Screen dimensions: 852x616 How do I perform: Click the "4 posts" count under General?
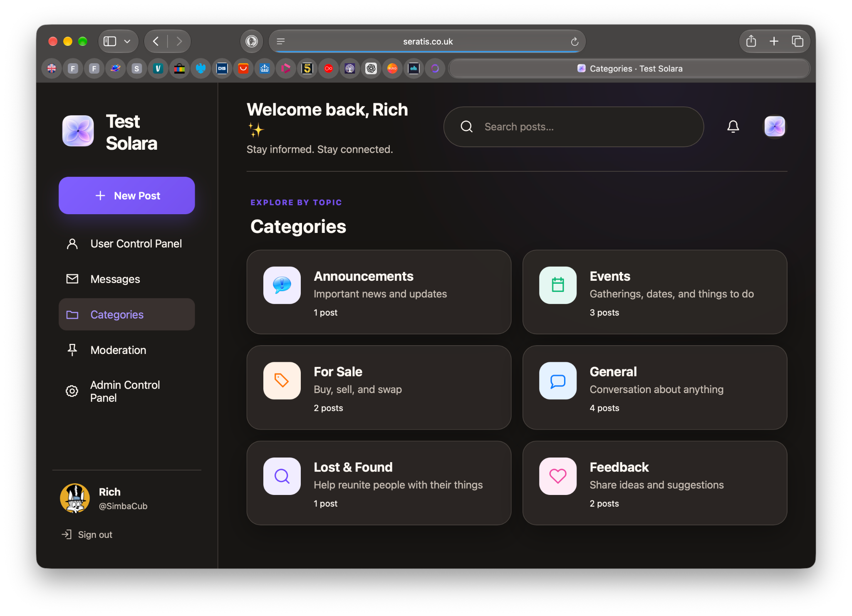(604, 408)
